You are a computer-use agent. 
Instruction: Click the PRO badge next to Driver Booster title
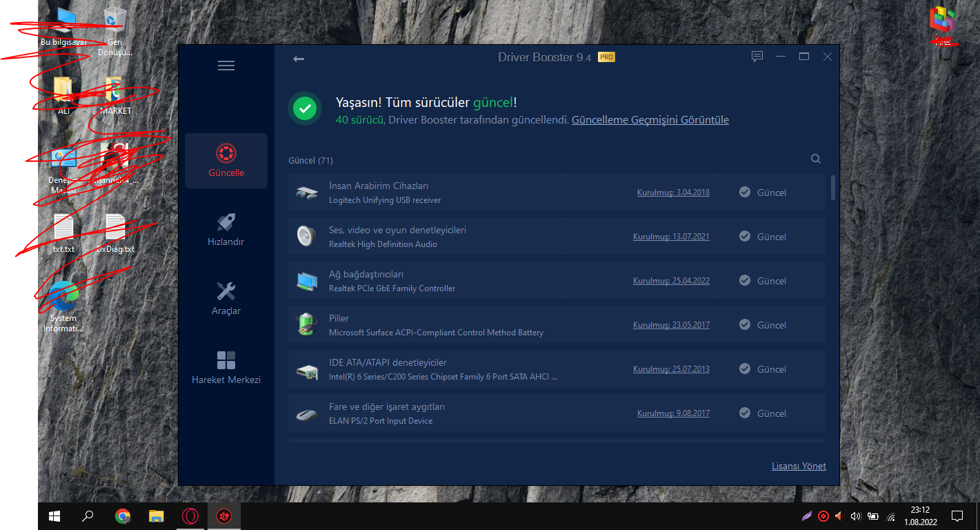point(606,57)
